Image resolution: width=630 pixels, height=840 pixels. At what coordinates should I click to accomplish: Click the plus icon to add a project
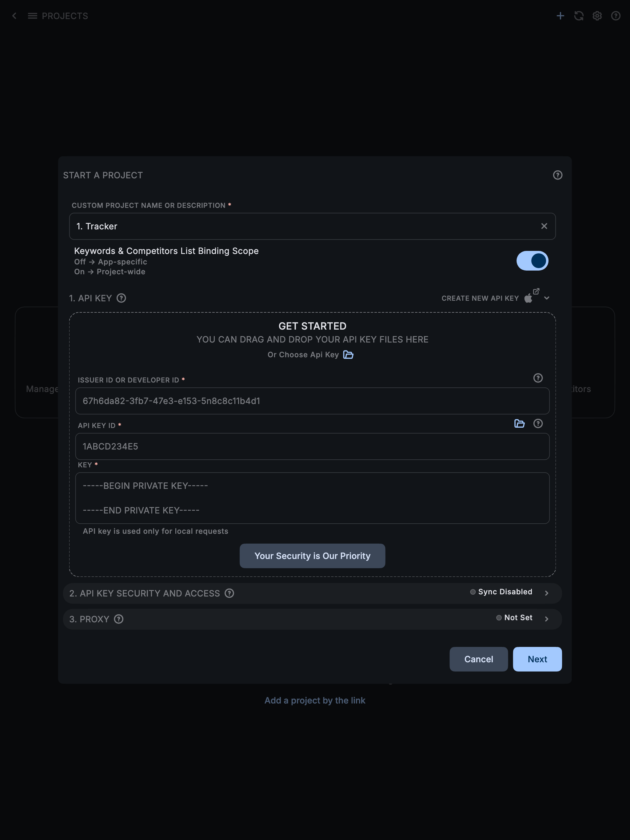tap(560, 16)
